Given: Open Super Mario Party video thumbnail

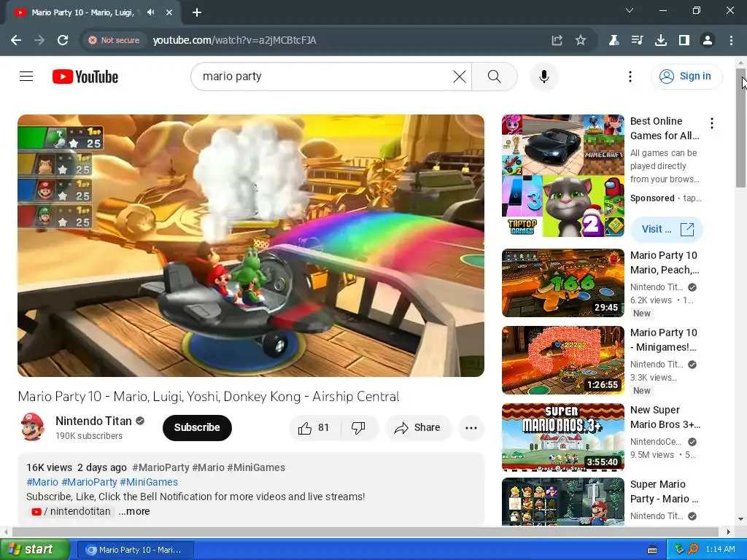Looking at the screenshot, I should point(563,502).
